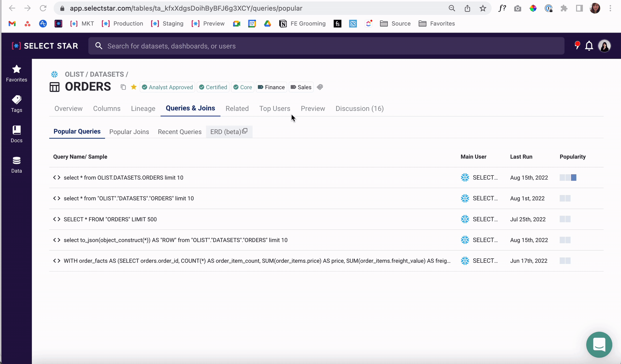Viewport: 621px width, 364px height.
Task: Click the Data sidebar icon
Action: (16, 165)
